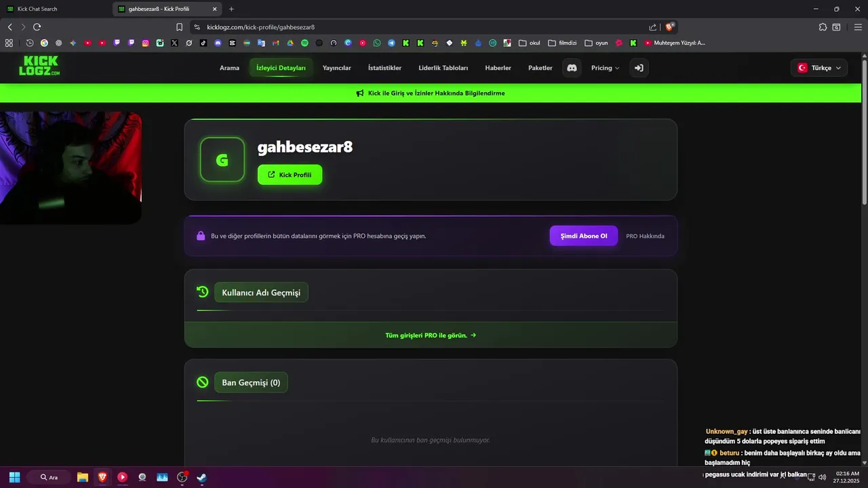Viewport: 868px width, 488px height.
Task: Open Steam from the taskbar
Action: [201, 477]
